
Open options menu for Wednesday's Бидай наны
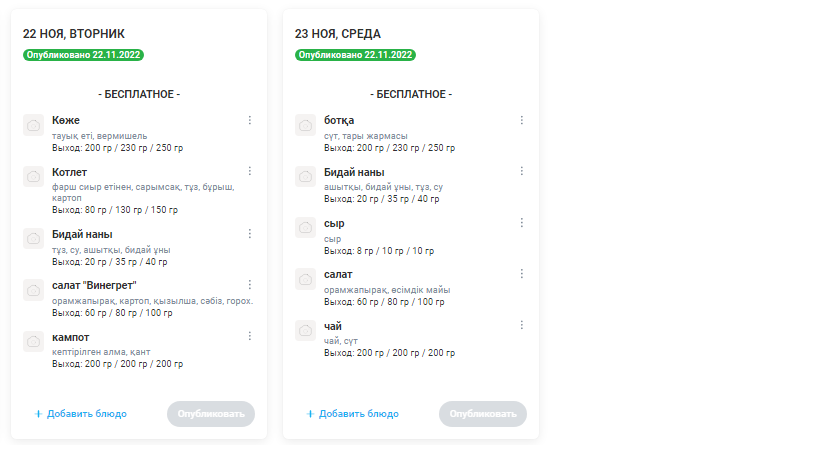(x=522, y=171)
